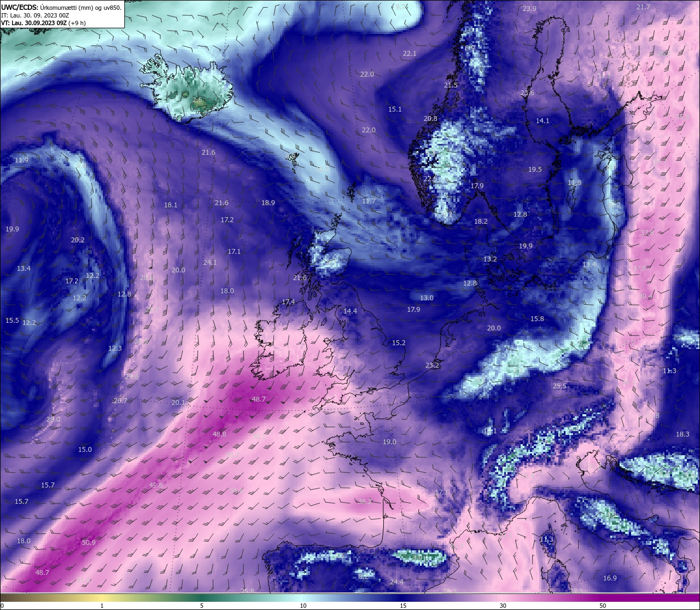Click the colour scale label 30
700x610 pixels.
(x=503, y=606)
